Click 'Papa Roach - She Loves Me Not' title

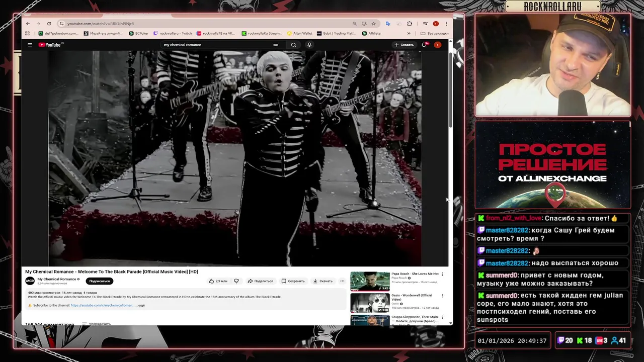415,274
